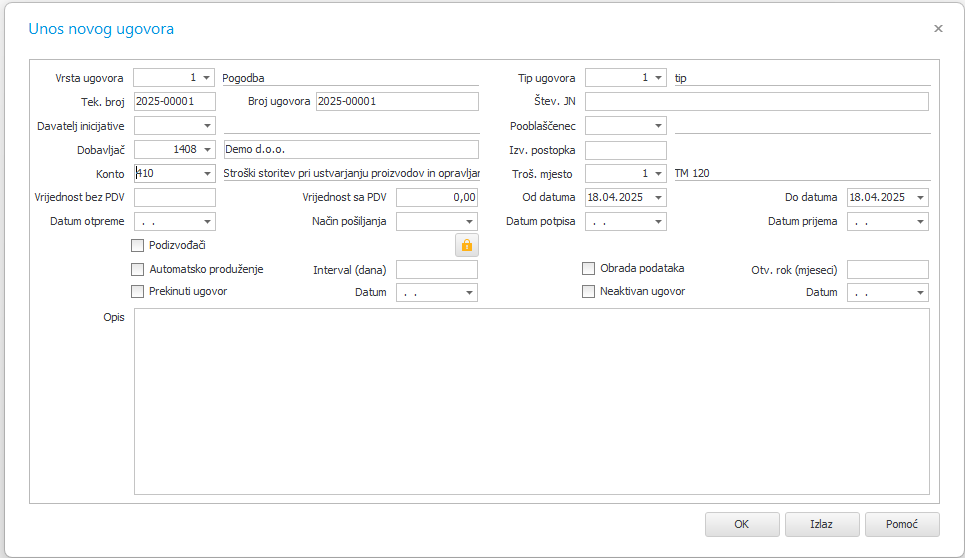Click the Izlaz button
The width and height of the screenshot is (965, 558).
tap(822, 524)
